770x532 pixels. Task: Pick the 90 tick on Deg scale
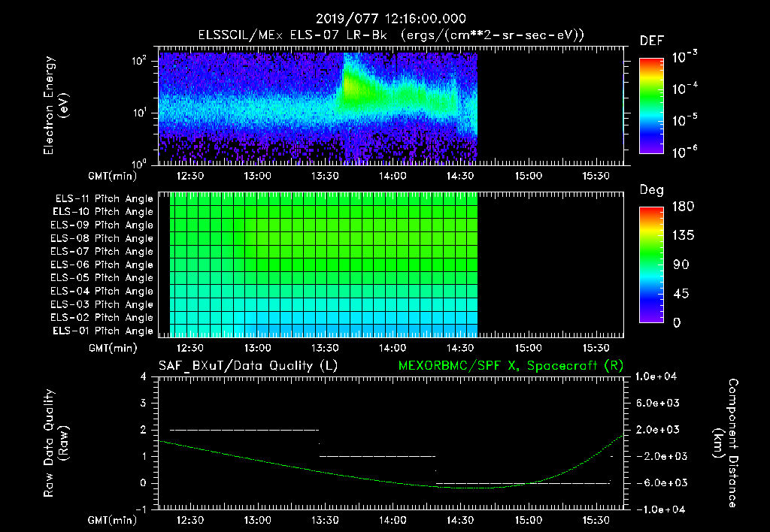[x=681, y=264]
